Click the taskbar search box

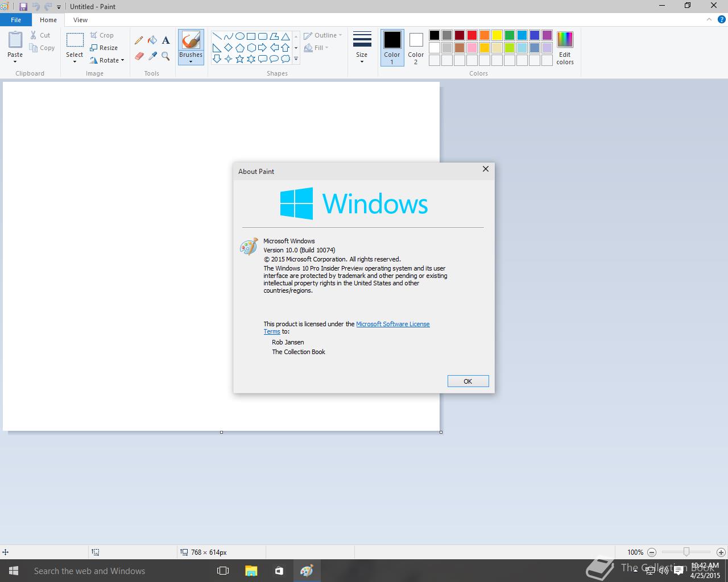coord(118,571)
